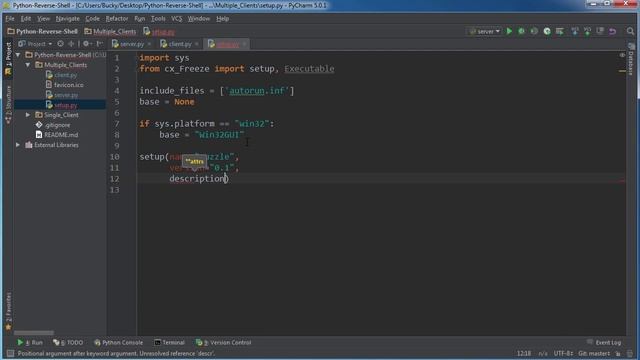Open Search Everywhere magnifier icon

(630, 31)
